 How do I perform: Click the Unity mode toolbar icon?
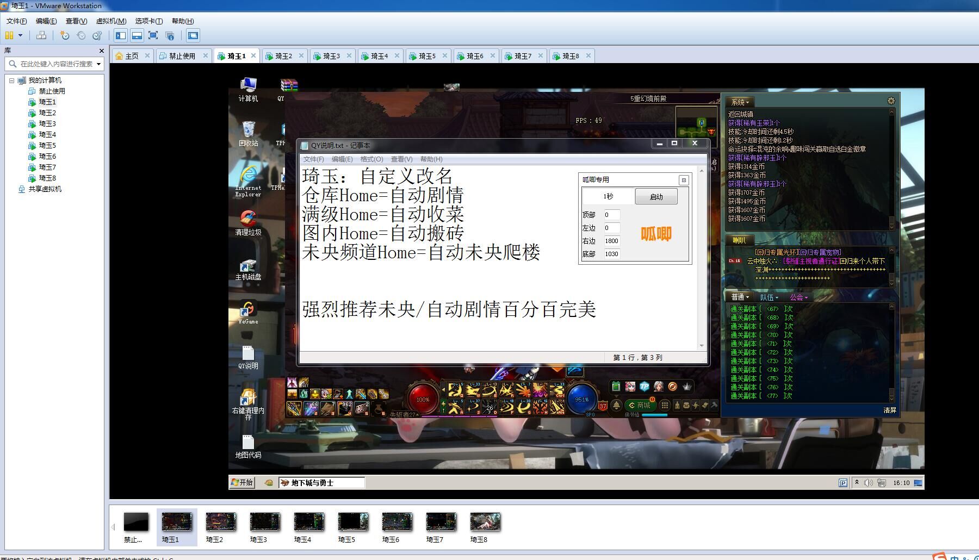pos(170,35)
